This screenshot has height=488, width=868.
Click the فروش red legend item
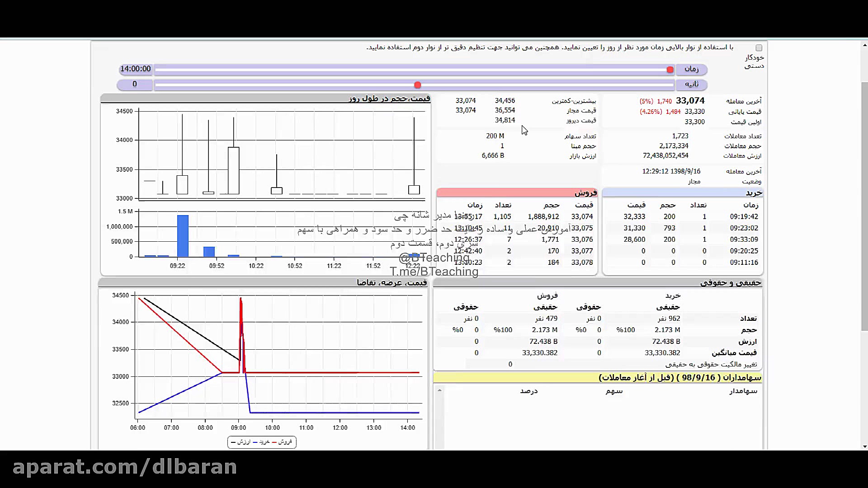pos(282,442)
